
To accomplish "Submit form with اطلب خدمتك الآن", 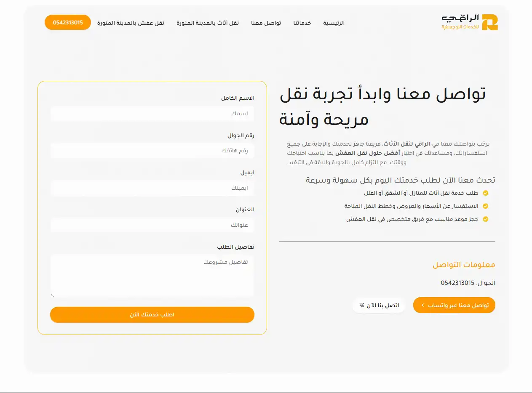I will click(152, 315).
